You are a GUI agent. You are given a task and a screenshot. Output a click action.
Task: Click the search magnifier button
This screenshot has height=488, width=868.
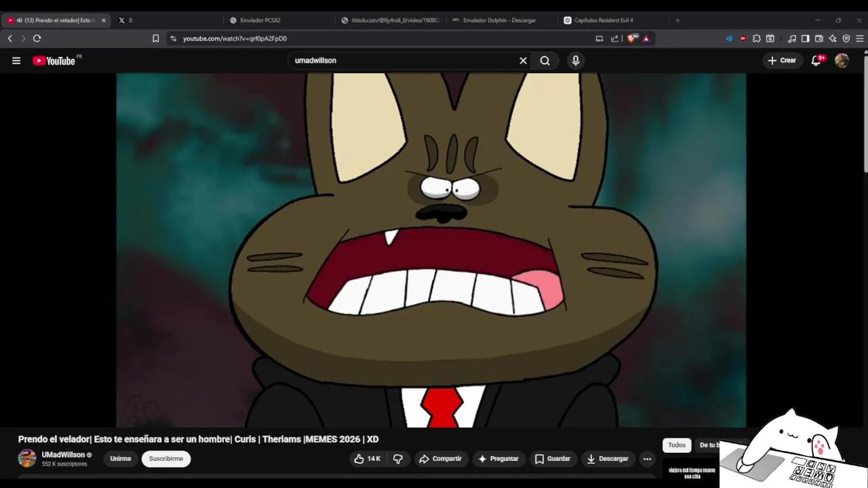[545, 60]
